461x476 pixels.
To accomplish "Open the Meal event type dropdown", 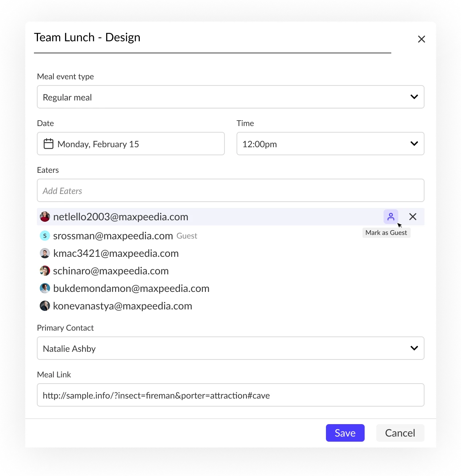I will click(231, 97).
